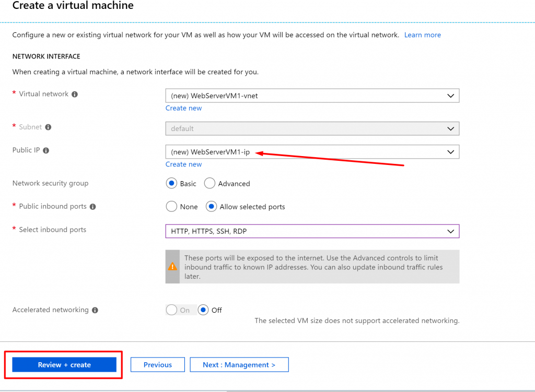Set public inbound ports to None
535x392 pixels.
pyautogui.click(x=171, y=207)
